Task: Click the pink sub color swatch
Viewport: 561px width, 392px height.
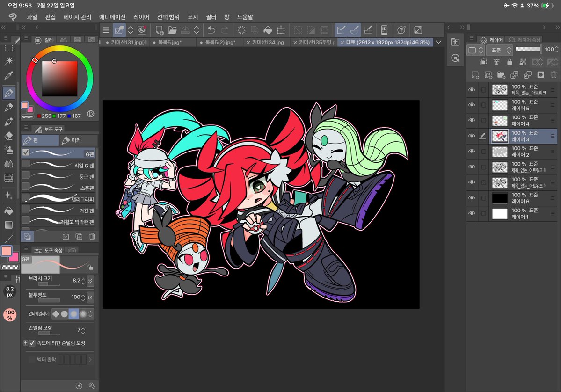Action: pyautogui.click(x=15, y=257)
